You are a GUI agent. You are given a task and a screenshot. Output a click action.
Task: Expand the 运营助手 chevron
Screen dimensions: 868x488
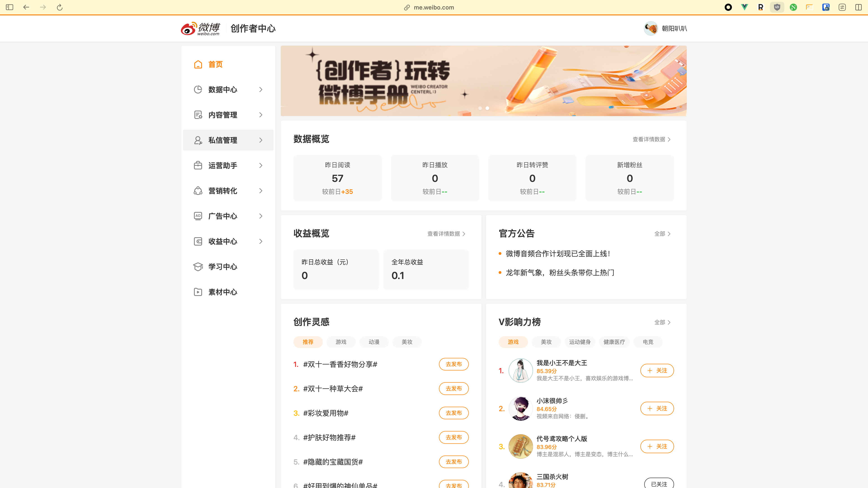pyautogui.click(x=261, y=165)
